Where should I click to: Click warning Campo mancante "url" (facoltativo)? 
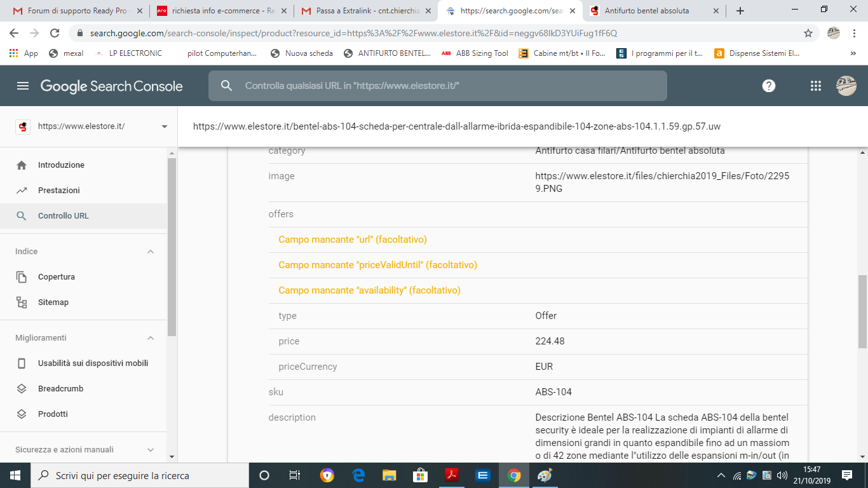coord(353,240)
